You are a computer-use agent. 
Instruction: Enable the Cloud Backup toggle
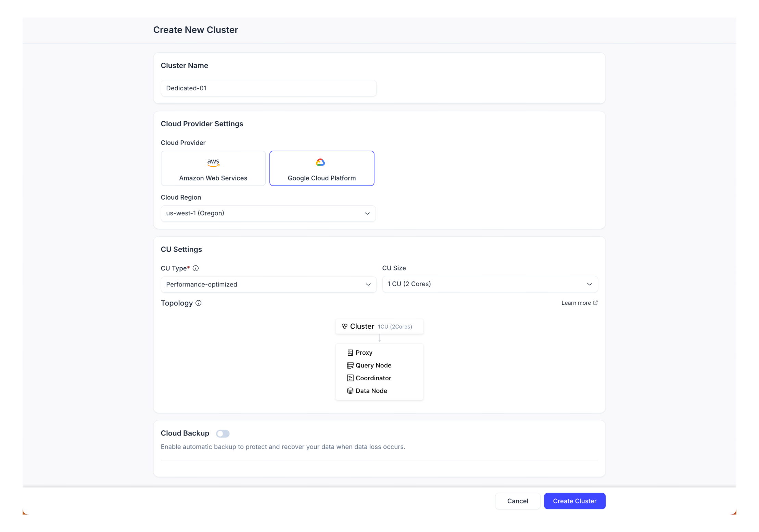point(223,433)
